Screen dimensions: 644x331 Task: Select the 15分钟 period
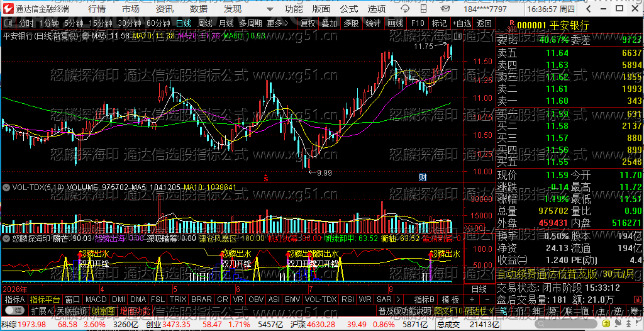click(x=100, y=23)
